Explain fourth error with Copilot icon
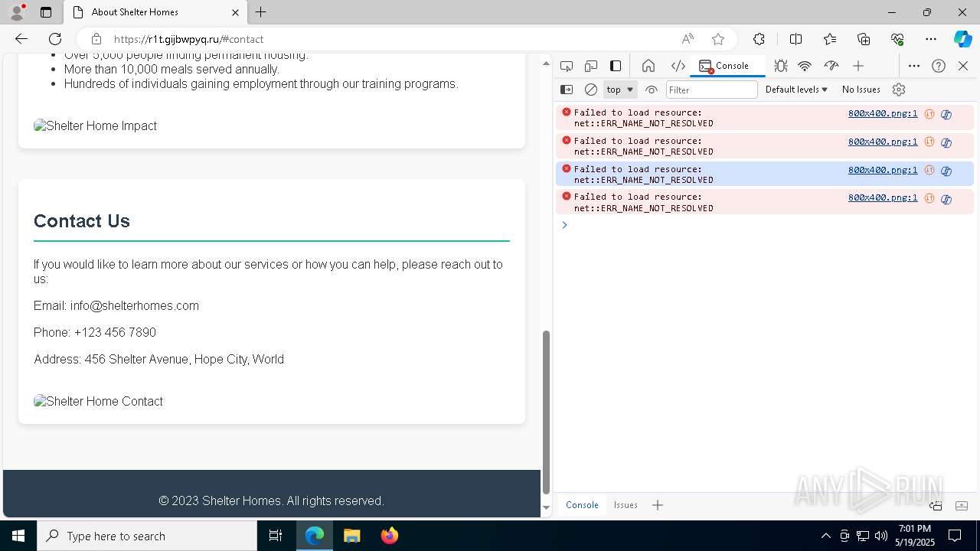This screenshot has width=980, height=551. tap(946, 199)
